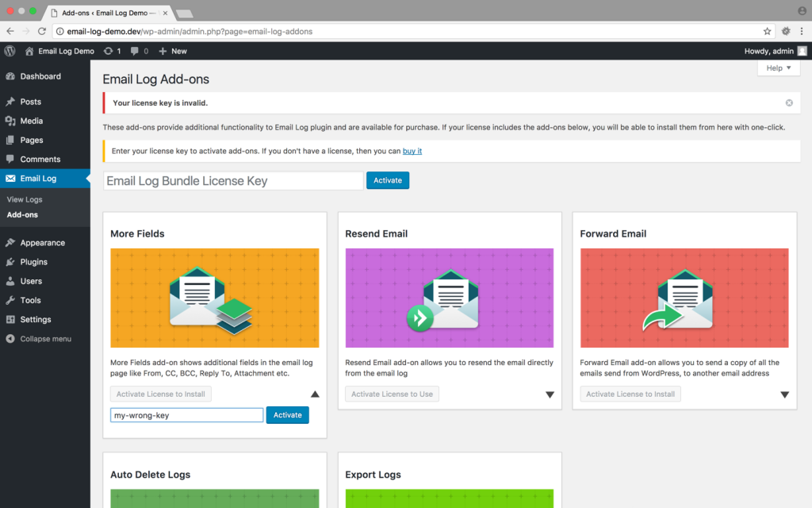812x508 pixels.
Task: Open Email Log Demo site home link
Action: coord(59,51)
